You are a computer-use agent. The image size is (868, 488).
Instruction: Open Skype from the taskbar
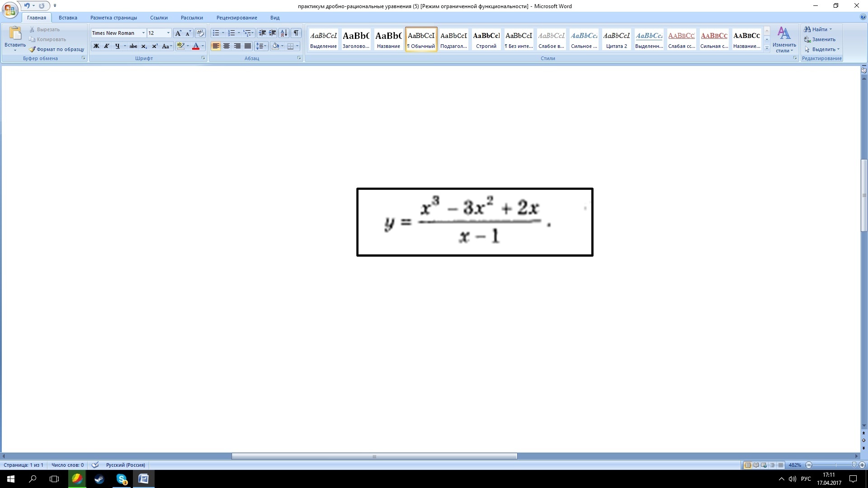(121, 479)
